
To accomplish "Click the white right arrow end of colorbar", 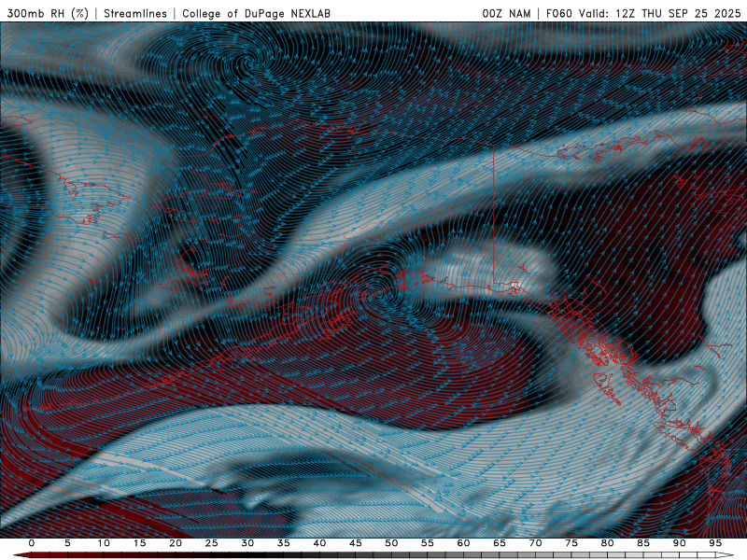I will click(725, 555).
